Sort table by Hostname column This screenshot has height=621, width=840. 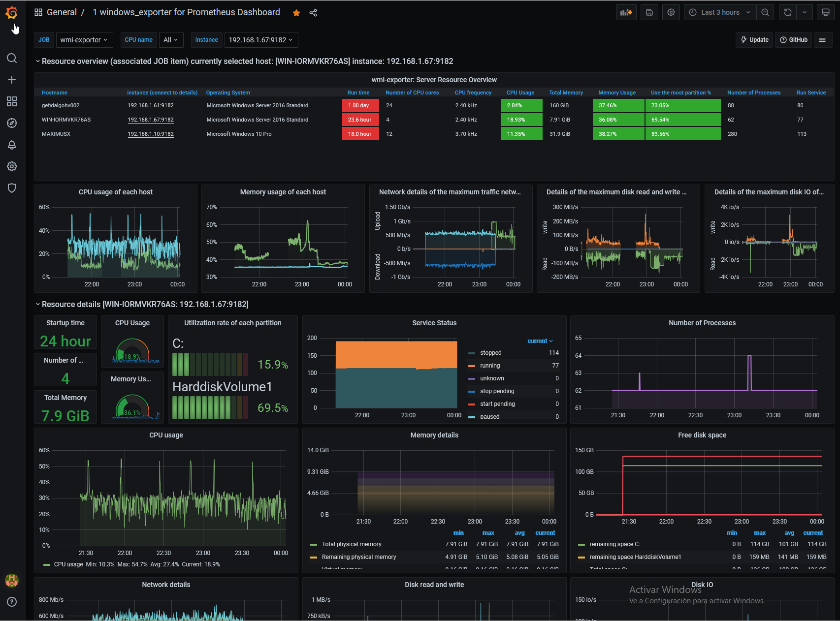55,93
